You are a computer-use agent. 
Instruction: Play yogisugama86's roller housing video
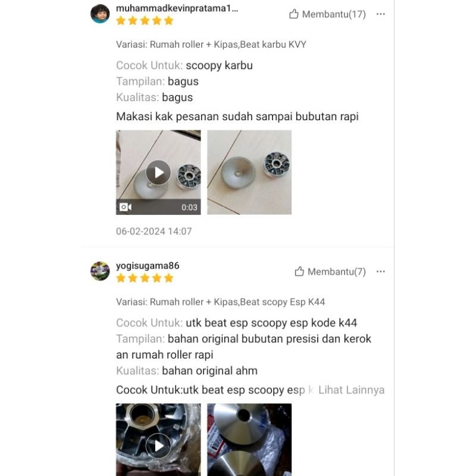pos(158,446)
